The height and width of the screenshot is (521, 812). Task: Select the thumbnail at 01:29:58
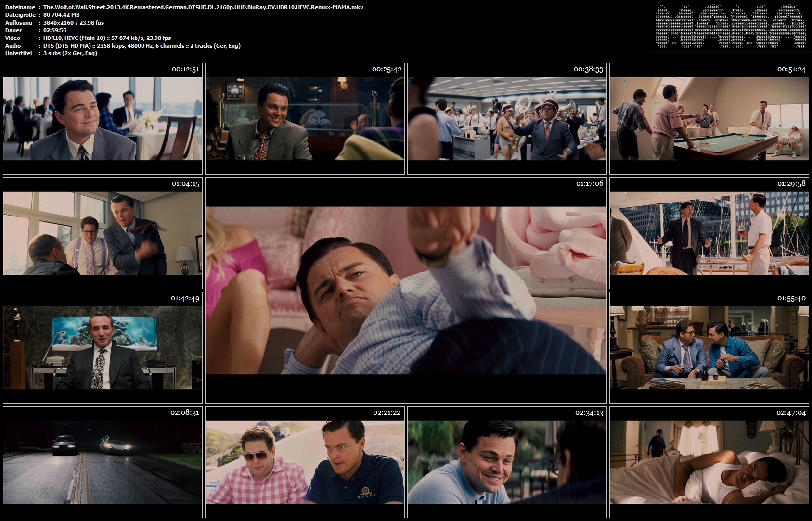coord(709,233)
